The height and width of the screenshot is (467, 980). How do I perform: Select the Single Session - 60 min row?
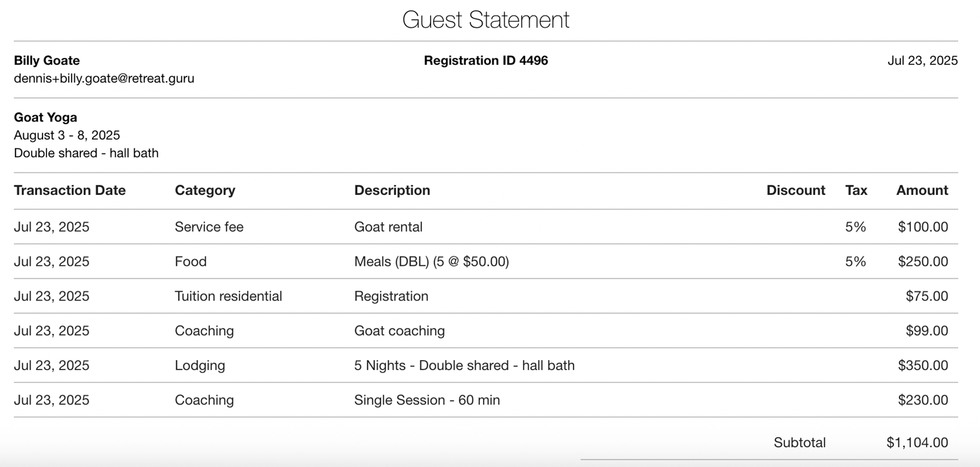[x=427, y=401]
